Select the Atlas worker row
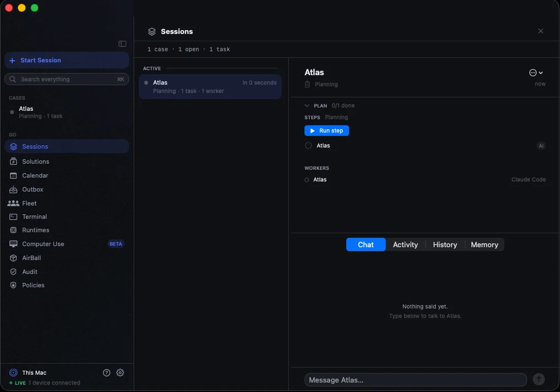Image resolution: width=560 pixels, height=392 pixels. coord(425,179)
